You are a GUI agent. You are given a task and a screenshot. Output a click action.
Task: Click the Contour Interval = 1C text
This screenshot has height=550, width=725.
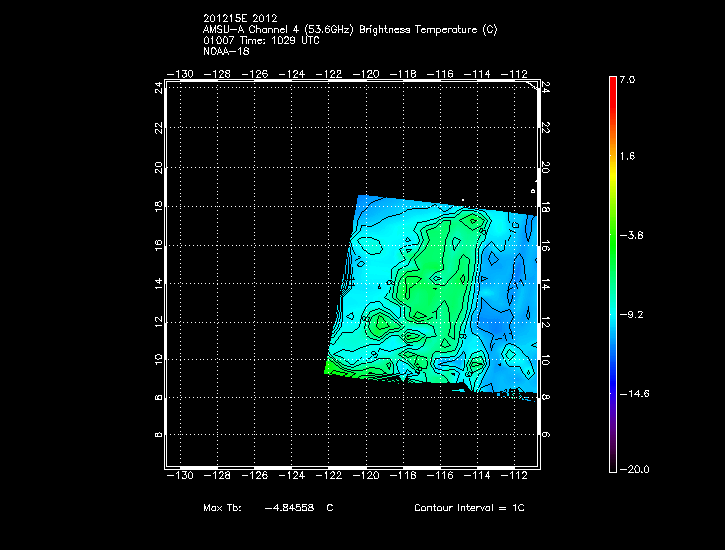click(x=469, y=508)
